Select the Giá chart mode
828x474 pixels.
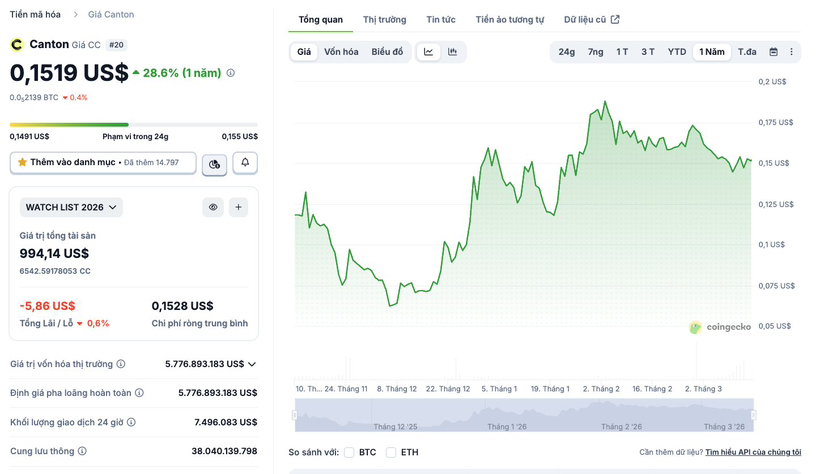click(304, 52)
